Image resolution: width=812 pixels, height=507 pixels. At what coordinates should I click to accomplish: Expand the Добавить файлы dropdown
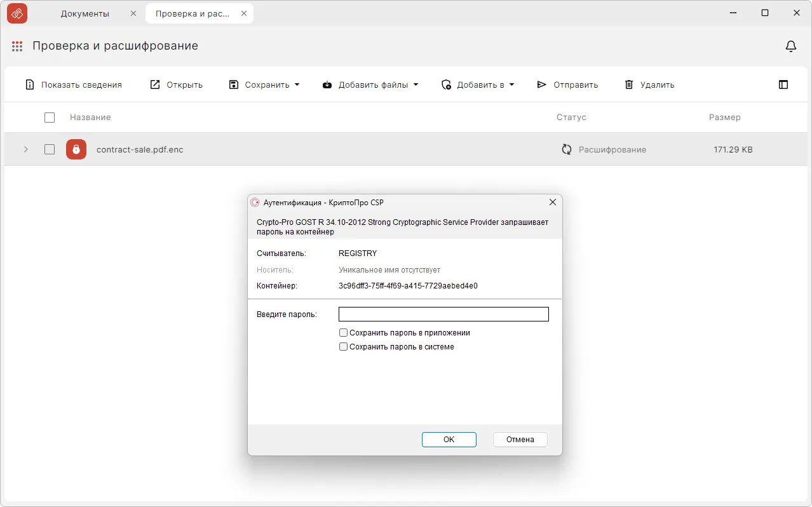tap(371, 84)
